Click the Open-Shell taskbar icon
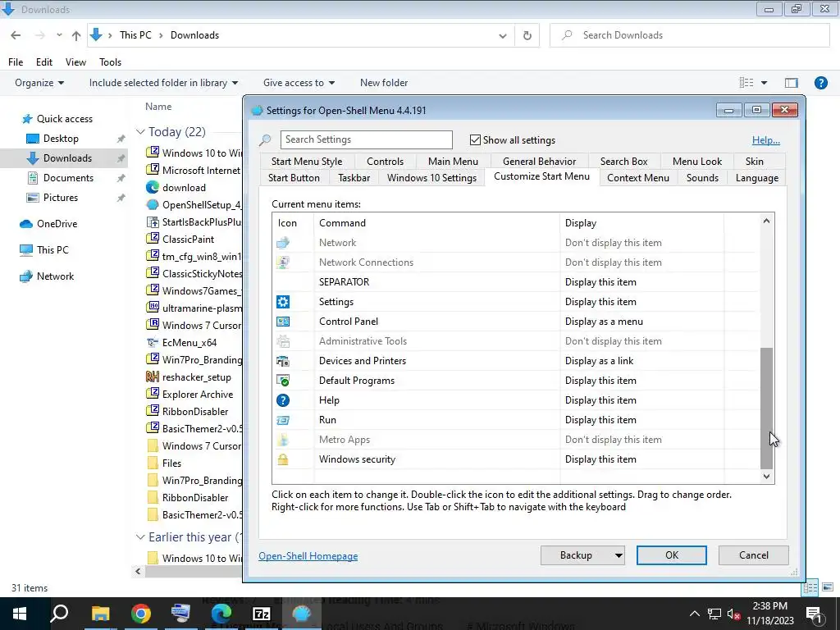This screenshot has height=630, width=840. (302, 614)
